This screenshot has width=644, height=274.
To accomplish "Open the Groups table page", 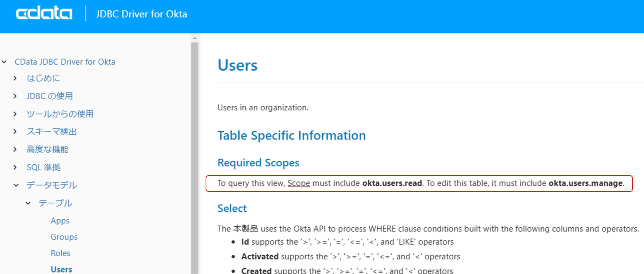I will point(64,237).
